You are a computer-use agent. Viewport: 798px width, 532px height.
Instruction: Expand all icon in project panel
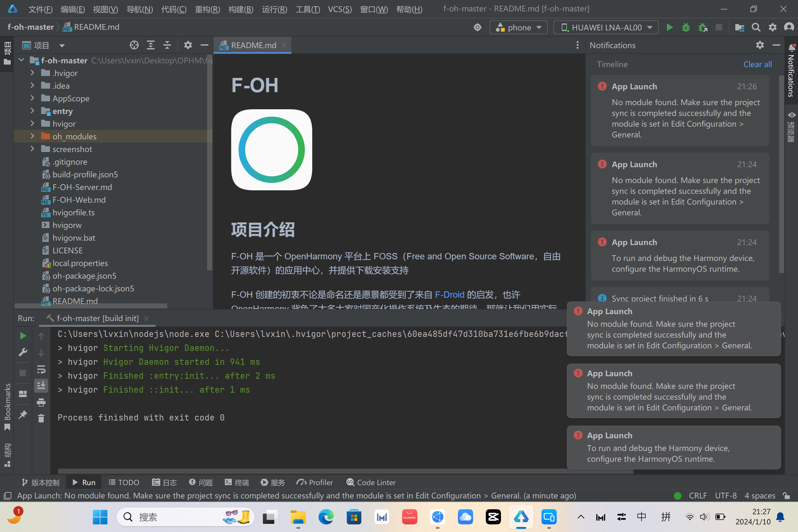point(151,45)
